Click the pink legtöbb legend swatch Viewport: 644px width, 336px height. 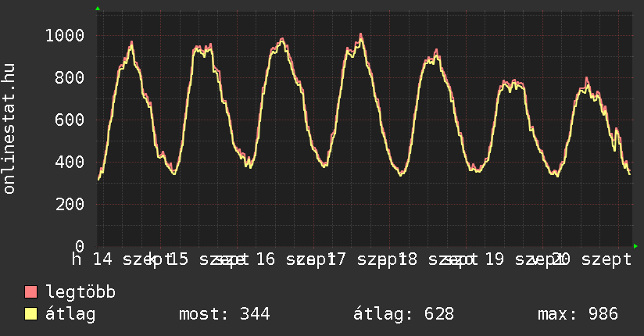pos(30,292)
